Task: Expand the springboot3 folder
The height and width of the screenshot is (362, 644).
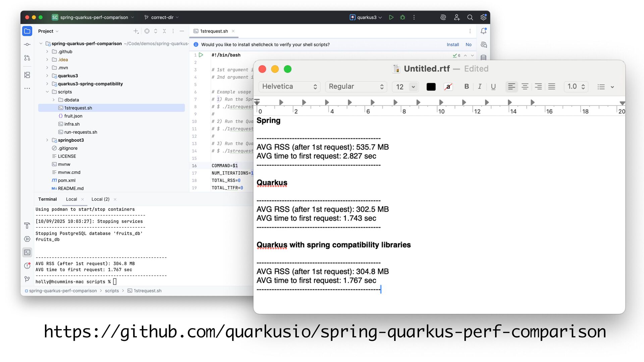Action: click(x=47, y=140)
